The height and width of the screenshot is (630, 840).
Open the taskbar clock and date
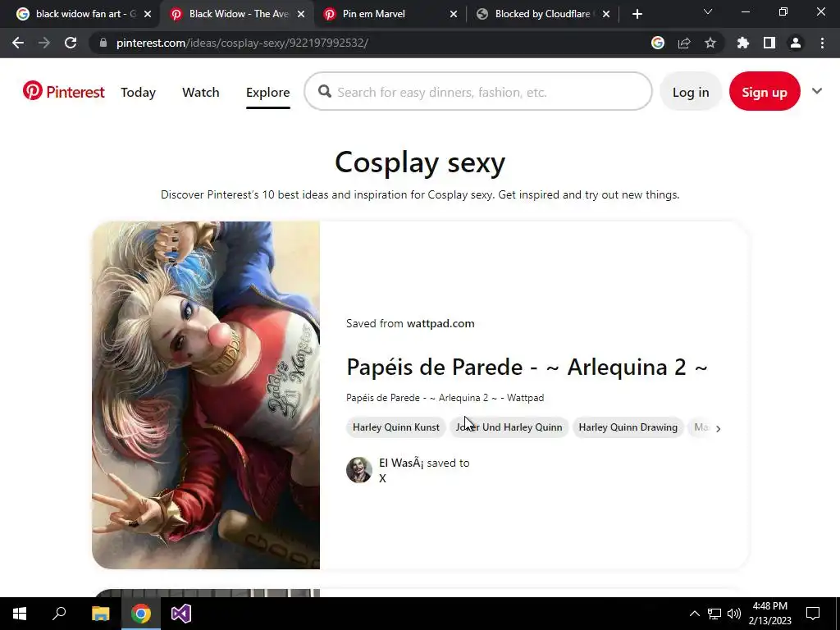click(769, 614)
